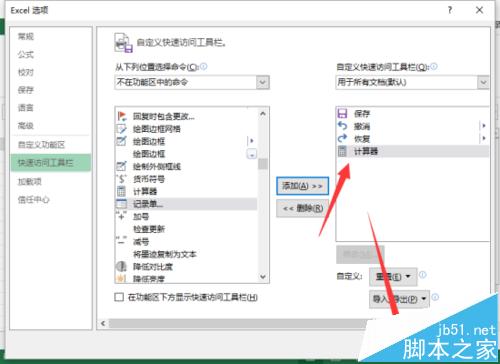The width and height of the screenshot is (500, 364).
Task: Close the Excel 选项 dialog
Action: click(479, 10)
